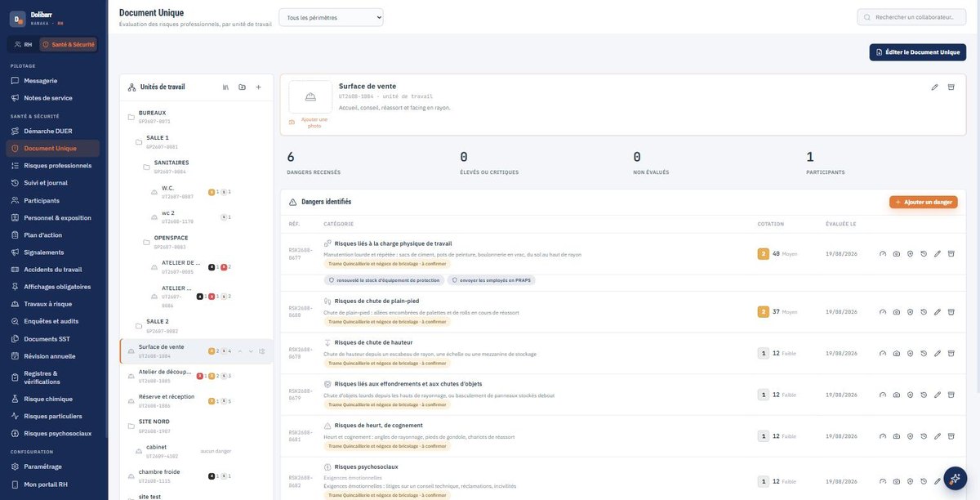Open the Tous les périmètres dropdown
The height and width of the screenshot is (500, 980).
point(331,17)
